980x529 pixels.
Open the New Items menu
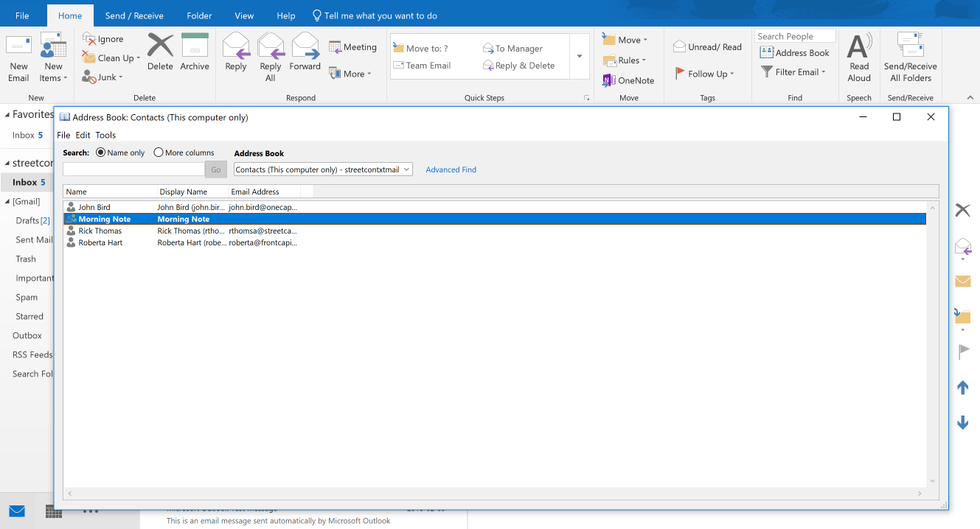pyautogui.click(x=53, y=57)
